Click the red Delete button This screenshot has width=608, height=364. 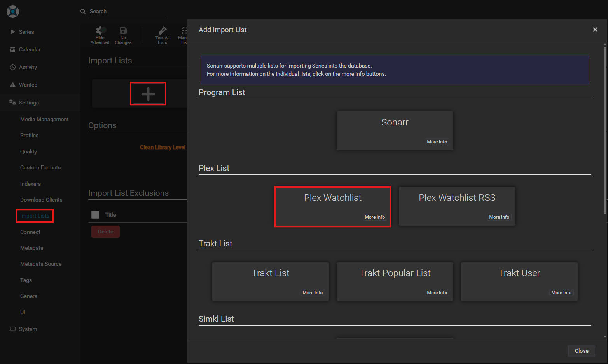point(105,232)
